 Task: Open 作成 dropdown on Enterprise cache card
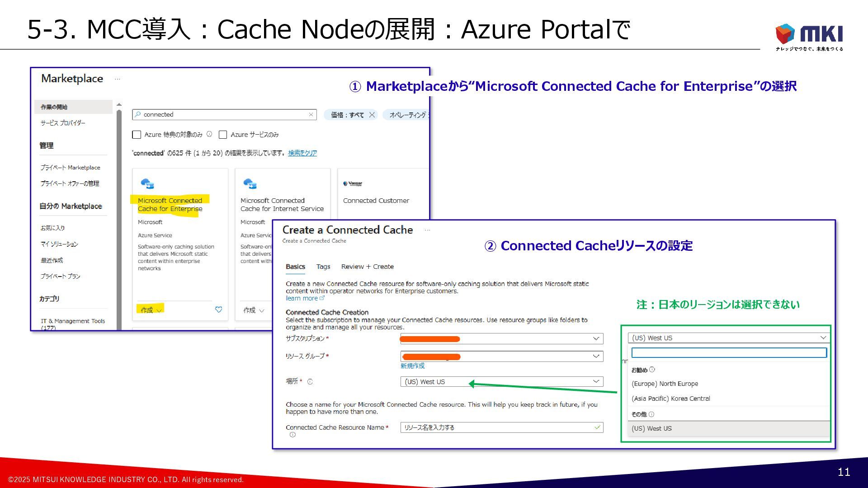[x=151, y=310]
